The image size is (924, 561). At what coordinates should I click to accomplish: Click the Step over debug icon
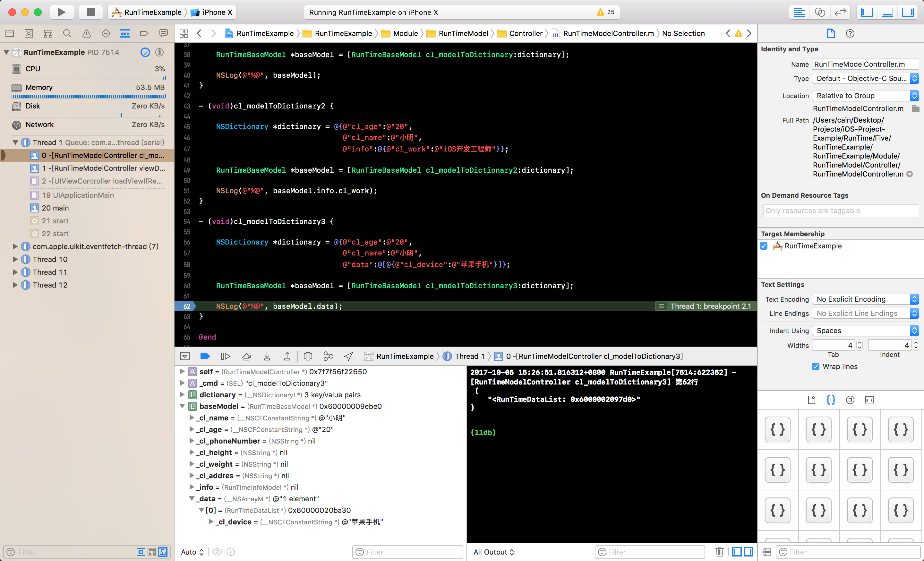246,356
